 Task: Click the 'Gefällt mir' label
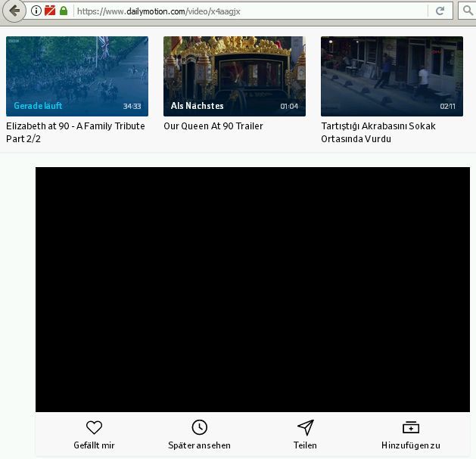pos(94,445)
